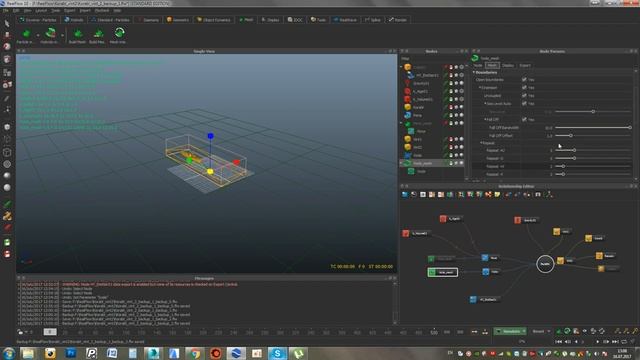Click the Hybrido Mesh shelf icon
640x360 pixels.
point(50,33)
